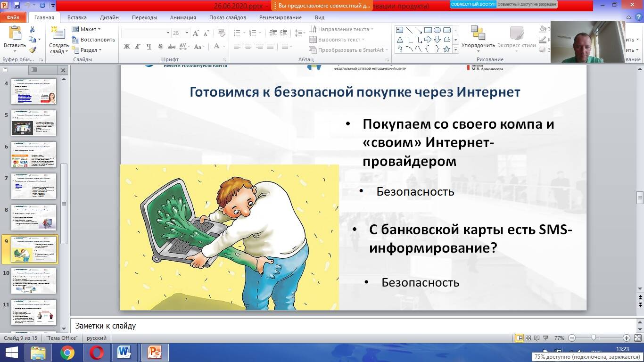Select the Oval shape in gallery
This screenshot has width=644, height=362.
coord(438,30)
